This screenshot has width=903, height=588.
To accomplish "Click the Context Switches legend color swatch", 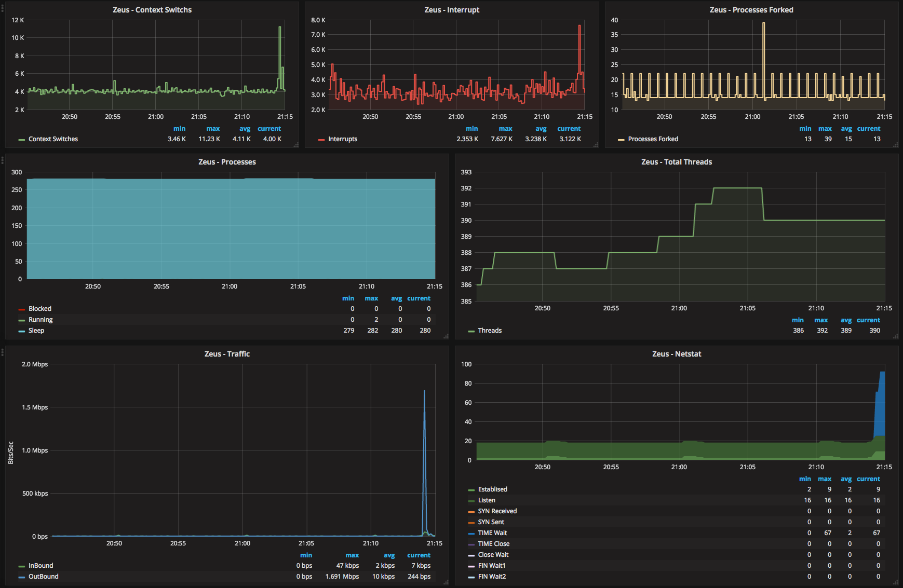I will [x=21, y=140].
